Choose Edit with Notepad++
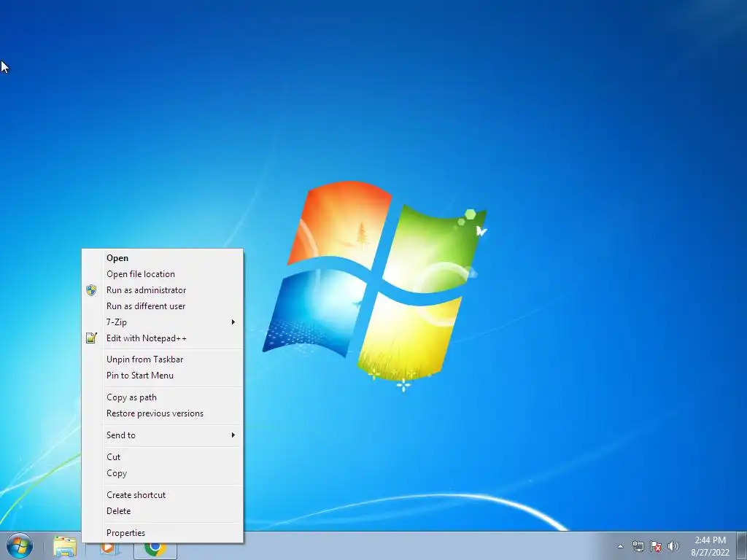This screenshot has width=747, height=560. tap(163, 338)
